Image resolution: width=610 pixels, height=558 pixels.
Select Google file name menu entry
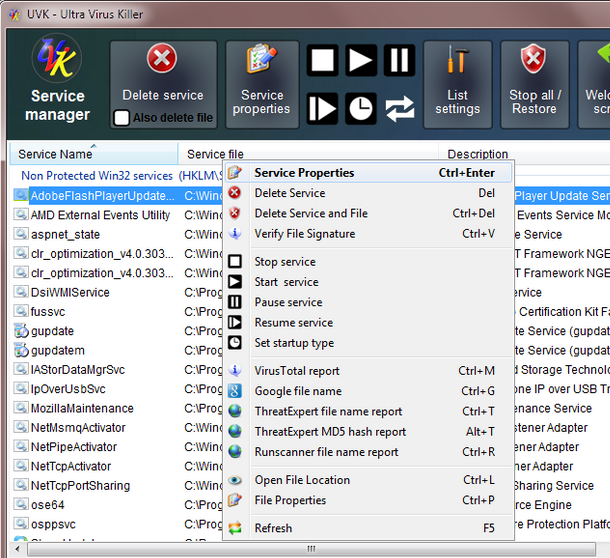[368, 391]
